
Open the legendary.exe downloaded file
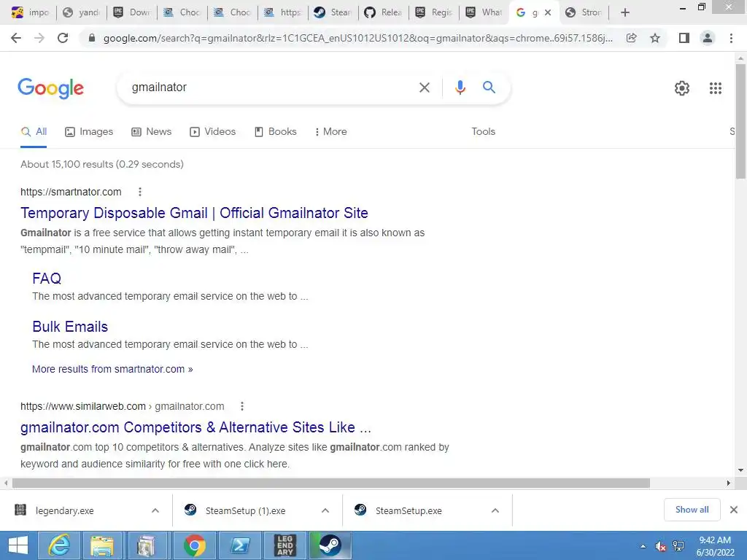[x=65, y=510]
